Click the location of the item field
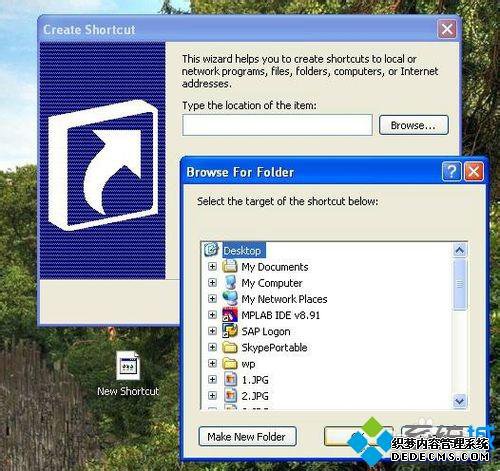The width and height of the screenshot is (500, 471). click(277, 125)
